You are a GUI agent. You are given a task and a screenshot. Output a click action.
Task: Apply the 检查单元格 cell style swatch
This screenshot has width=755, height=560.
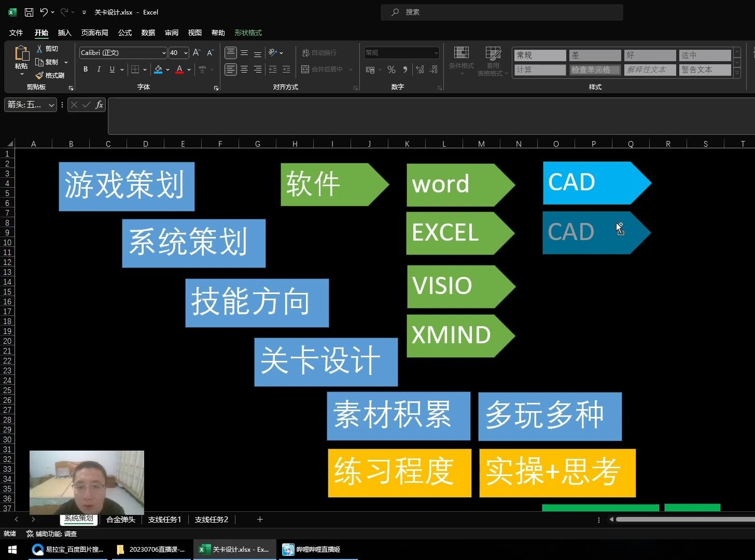pos(595,69)
